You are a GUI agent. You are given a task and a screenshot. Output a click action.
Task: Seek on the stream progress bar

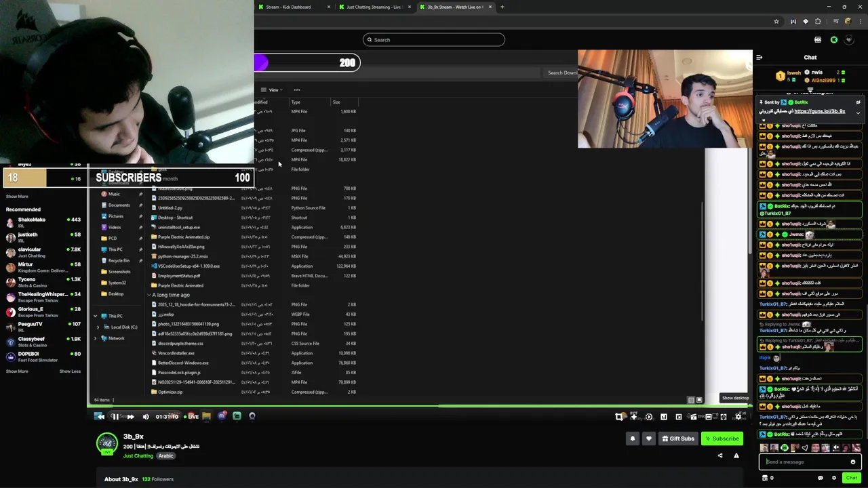point(420,407)
